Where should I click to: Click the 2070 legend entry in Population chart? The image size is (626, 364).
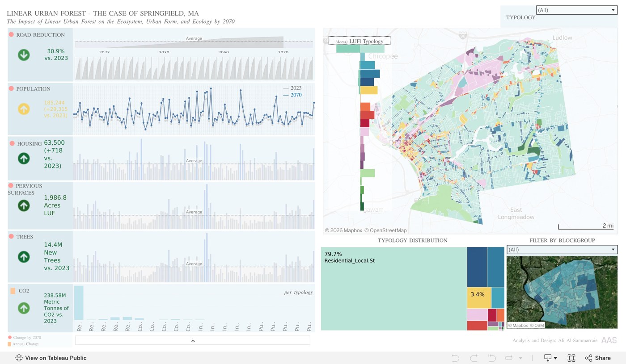tap(292, 95)
